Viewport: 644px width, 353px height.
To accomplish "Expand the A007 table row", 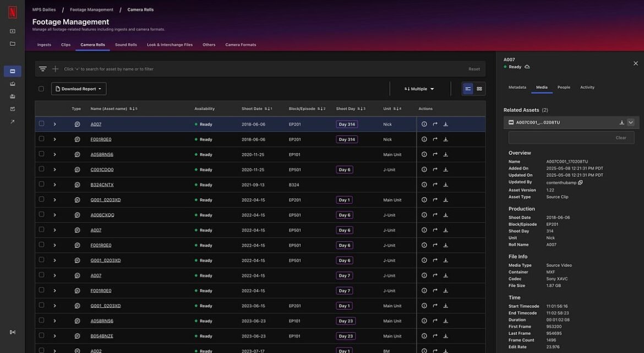I will [x=54, y=124].
